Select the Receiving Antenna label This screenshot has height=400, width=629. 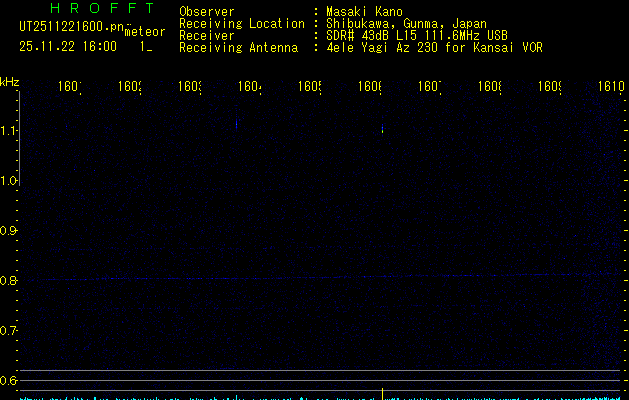tap(238, 47)
